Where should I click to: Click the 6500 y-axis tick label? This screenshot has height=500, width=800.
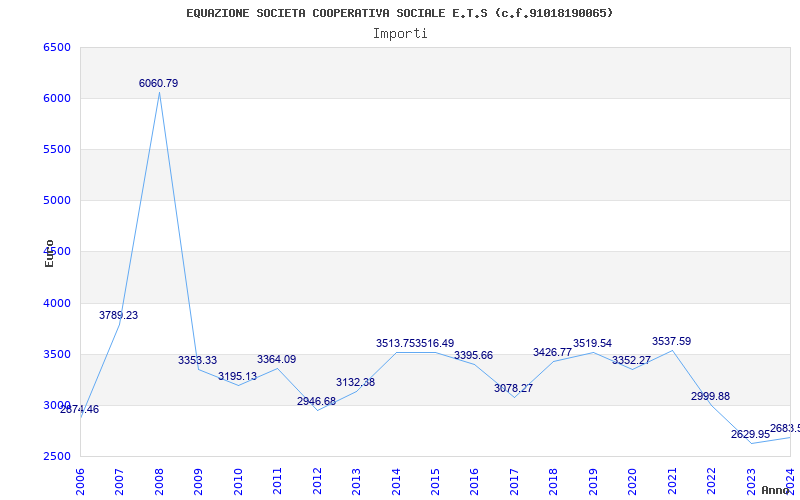coord(56,48)
